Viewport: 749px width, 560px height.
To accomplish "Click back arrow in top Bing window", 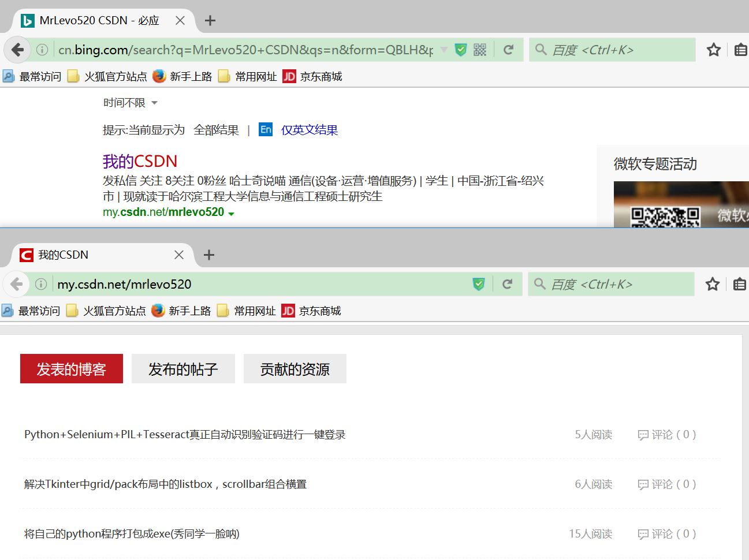I will [18, 50].
